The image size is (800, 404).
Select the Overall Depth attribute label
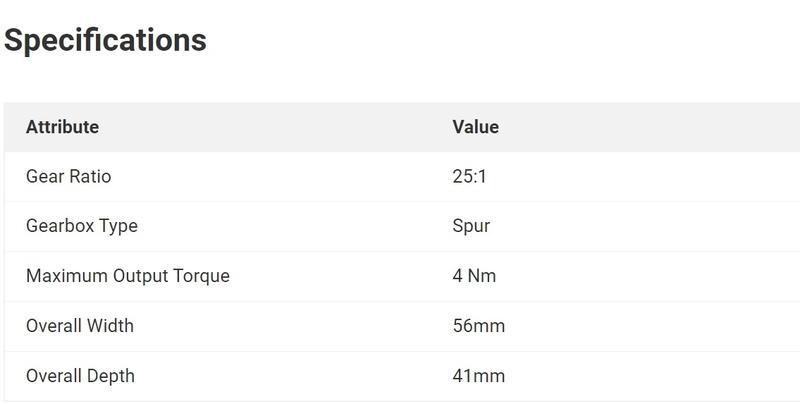coord(80,376)
